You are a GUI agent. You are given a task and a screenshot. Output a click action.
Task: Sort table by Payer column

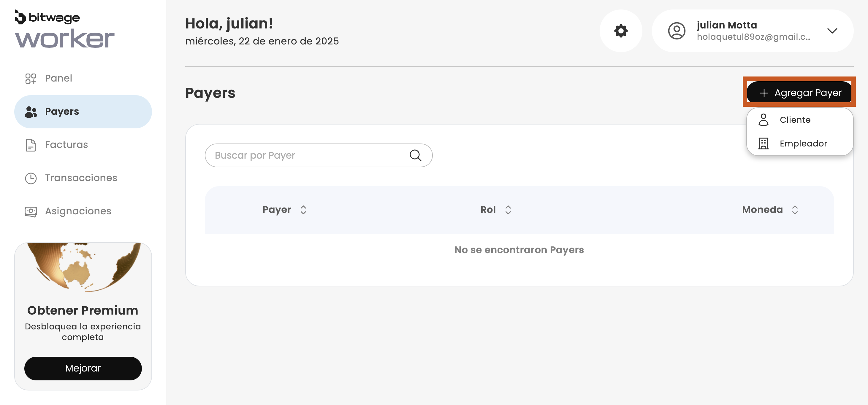pos(303,210)
